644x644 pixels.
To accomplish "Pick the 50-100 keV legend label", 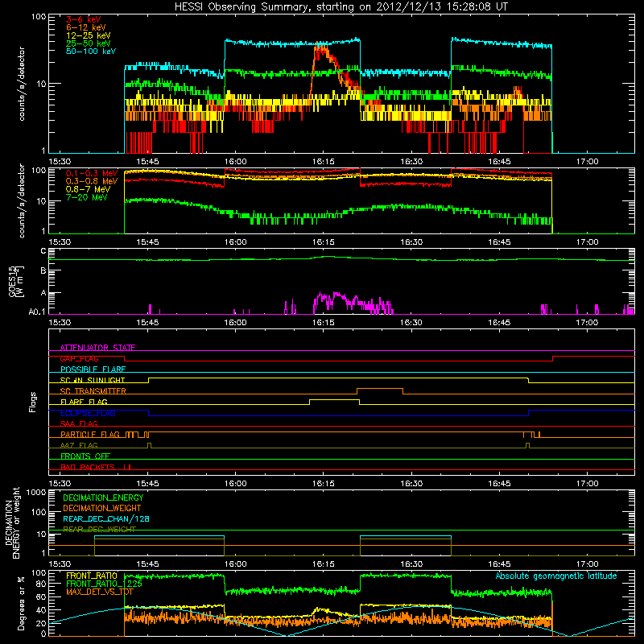I will pyautogui.click(x=90, y=52).
